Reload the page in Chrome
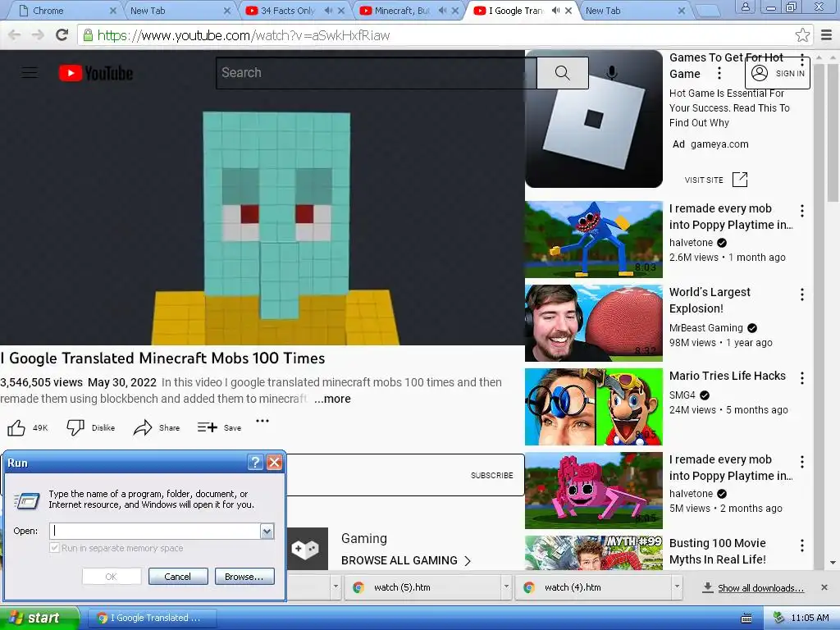The height and width of the screenshot is (630, 840). coord(62,35)
